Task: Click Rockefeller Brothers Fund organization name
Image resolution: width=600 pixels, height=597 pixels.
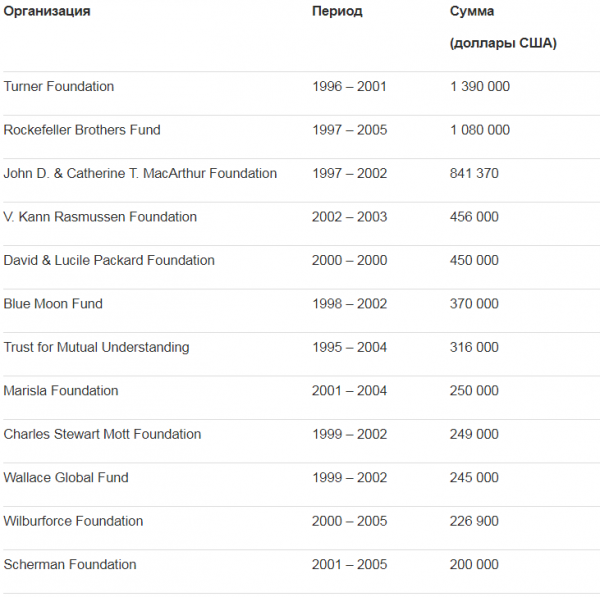Action: pyautogui.click(x=82, y=130)
